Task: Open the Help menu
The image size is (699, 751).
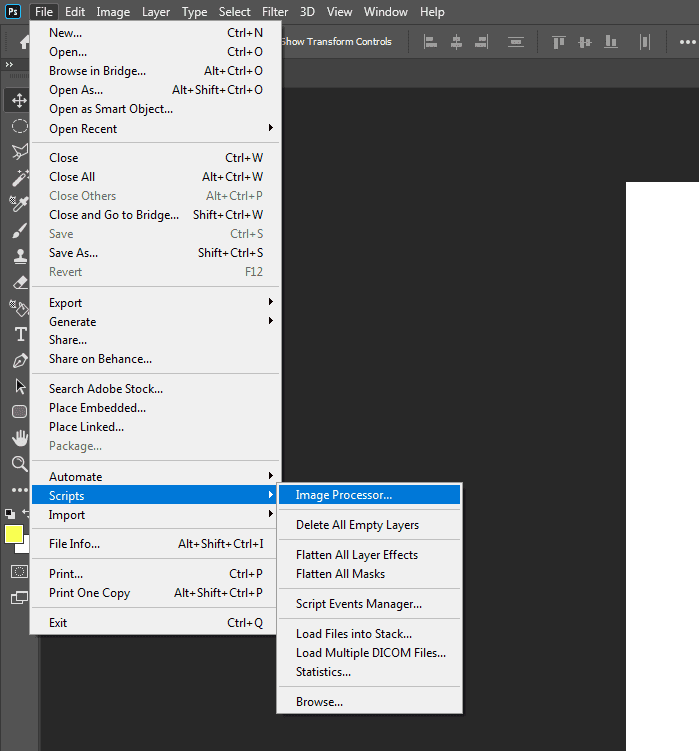Action: (x=432, y=11)
